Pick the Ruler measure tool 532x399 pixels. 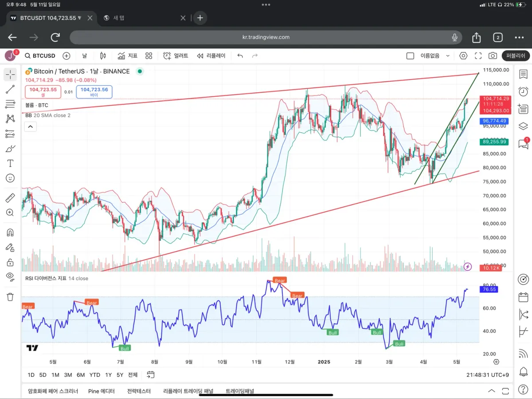[10, 198]
